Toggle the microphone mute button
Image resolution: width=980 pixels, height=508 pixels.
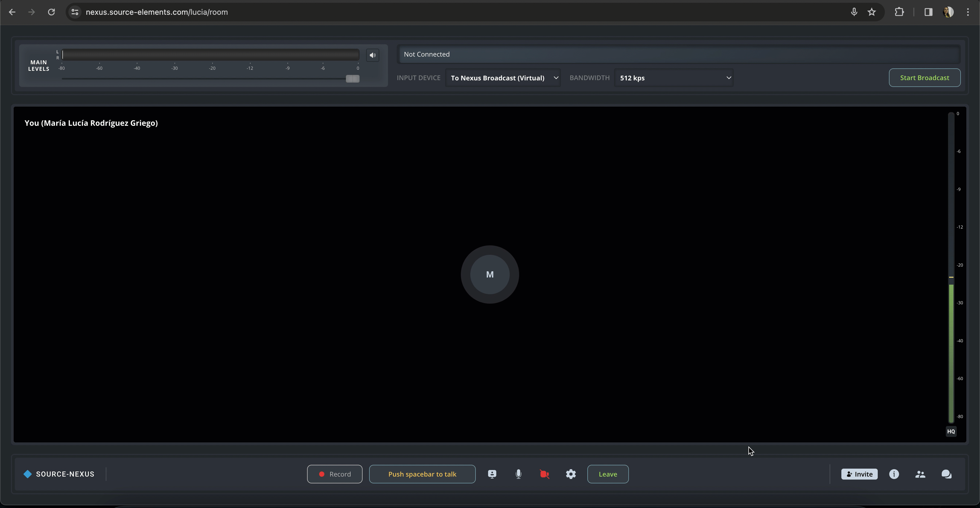tap(518, 474)
